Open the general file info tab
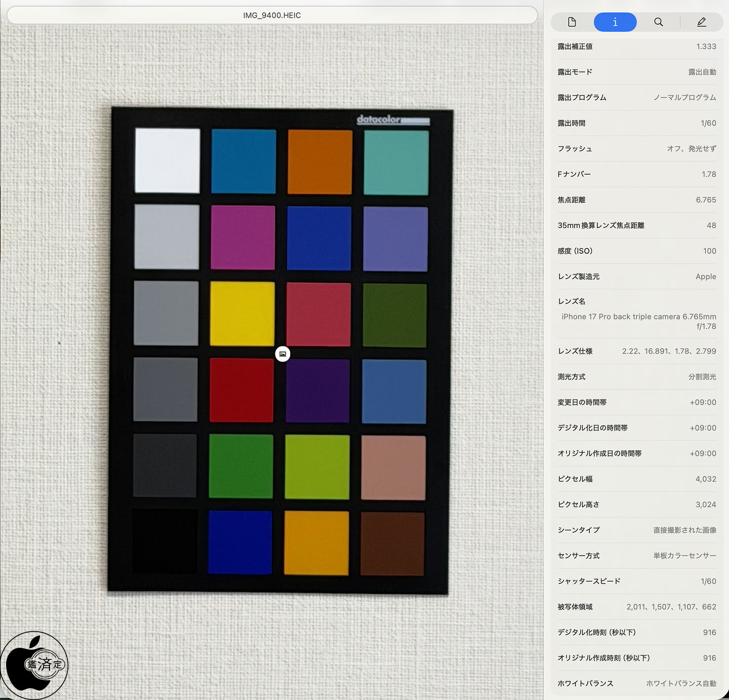 pyautogui.click(x=572, y=22)
